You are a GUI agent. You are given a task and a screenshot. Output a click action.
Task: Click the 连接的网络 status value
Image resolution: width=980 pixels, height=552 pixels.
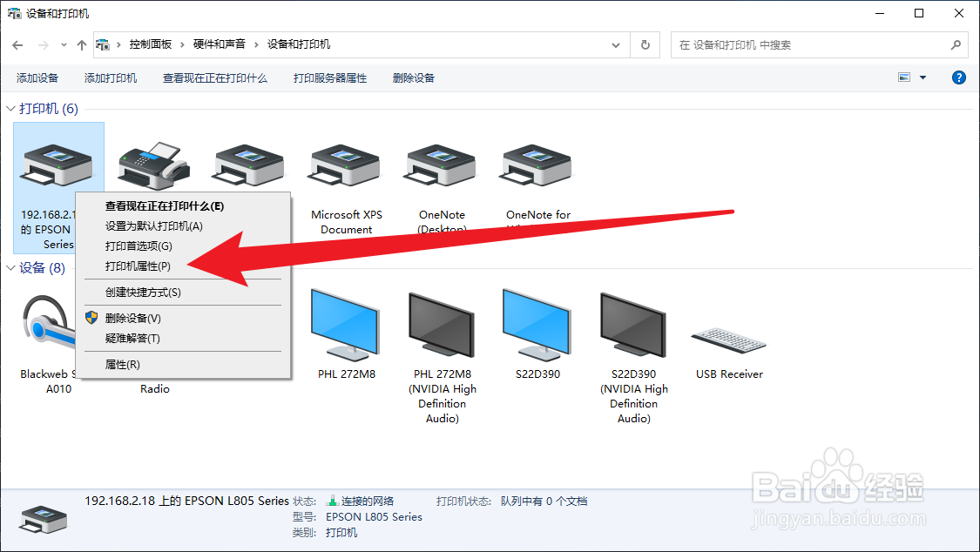[x=367, y=502]
